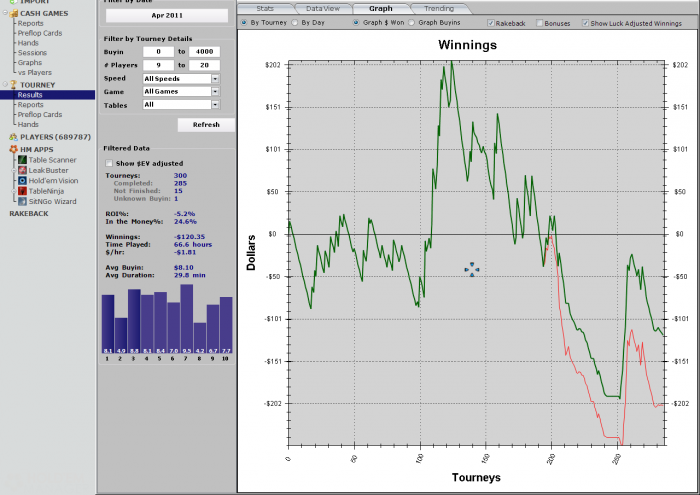Screen dimensions: 700x495
Task: Select Tourney Results item
Action: click(47, 95)
